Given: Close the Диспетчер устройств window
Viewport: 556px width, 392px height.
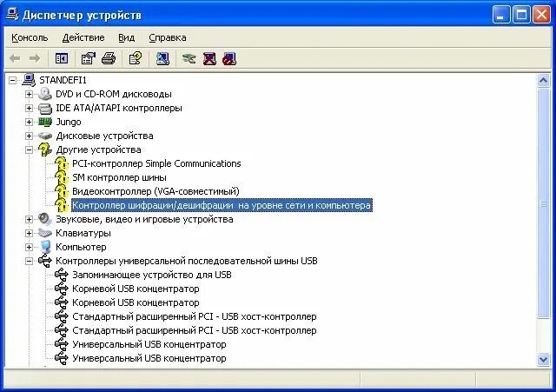Looking at the screenshot, I should tap(541, 15).
